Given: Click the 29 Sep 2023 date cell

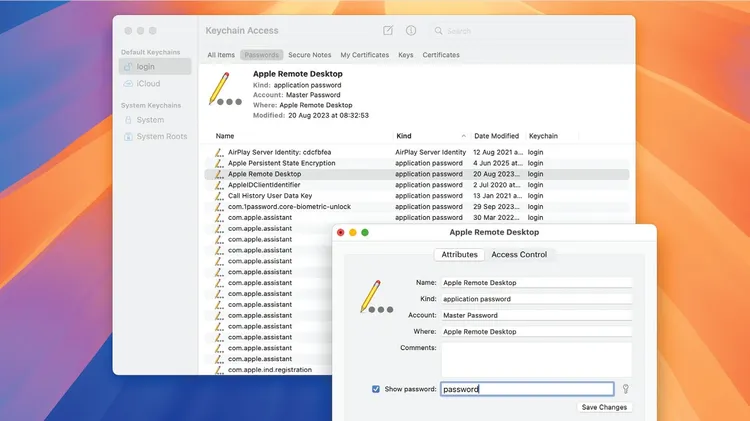Looking at the screenshot, I should point(496,207).
